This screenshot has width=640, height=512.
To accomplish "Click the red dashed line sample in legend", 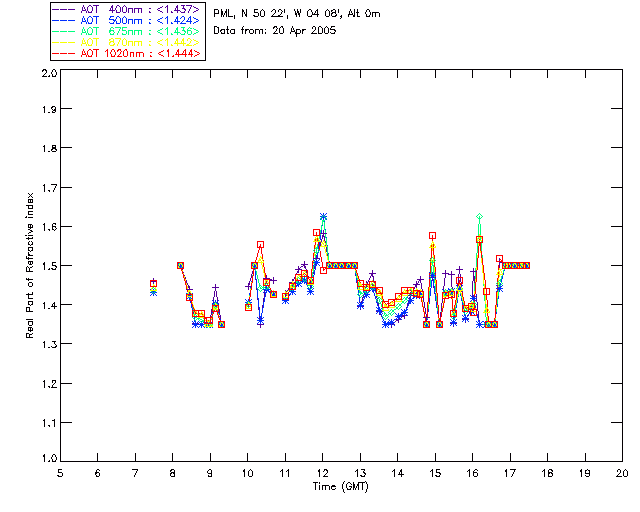I will [x=64, y=53].
